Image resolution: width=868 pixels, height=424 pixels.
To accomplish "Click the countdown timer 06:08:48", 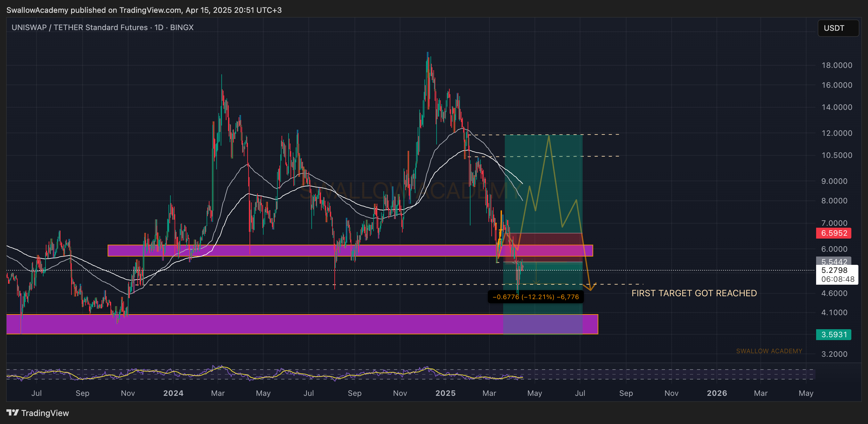I will [838, 279].
